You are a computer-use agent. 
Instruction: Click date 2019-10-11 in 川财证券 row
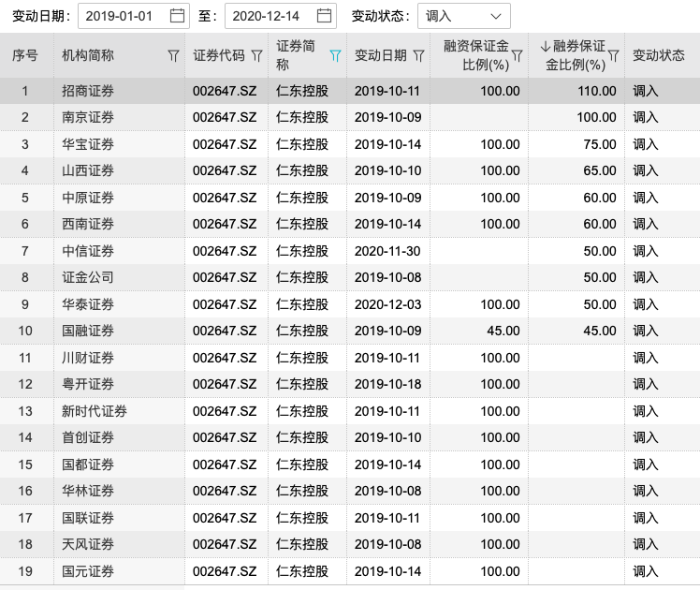coord(387,358)
